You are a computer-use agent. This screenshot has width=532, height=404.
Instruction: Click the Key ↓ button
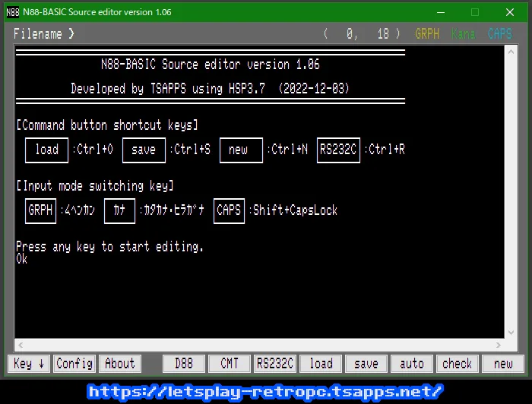coord(30,364)
